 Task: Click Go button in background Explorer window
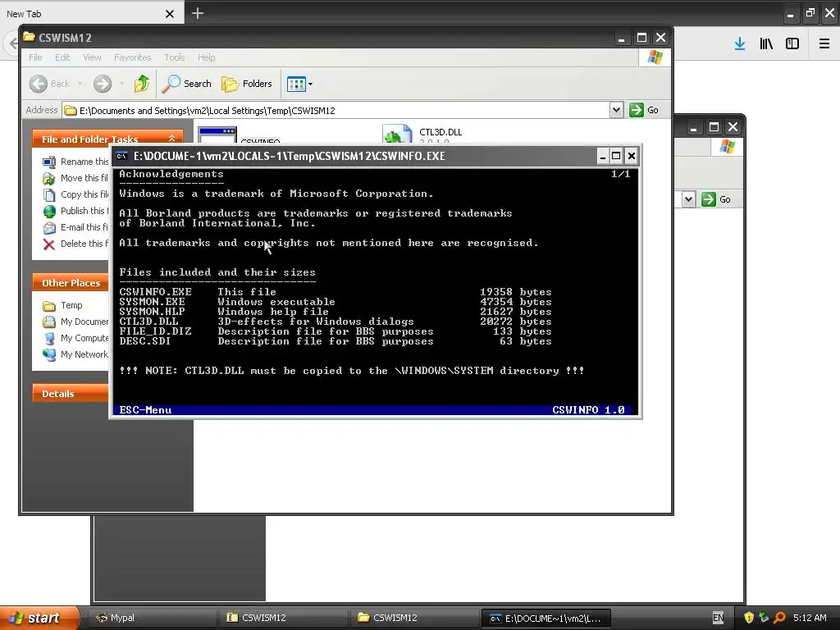pos(716,199)
